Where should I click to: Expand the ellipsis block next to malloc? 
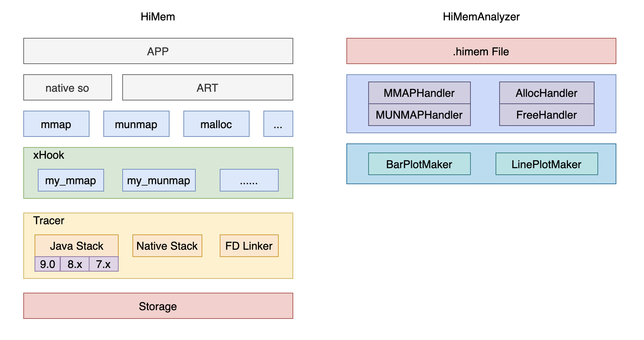point(278,124)
